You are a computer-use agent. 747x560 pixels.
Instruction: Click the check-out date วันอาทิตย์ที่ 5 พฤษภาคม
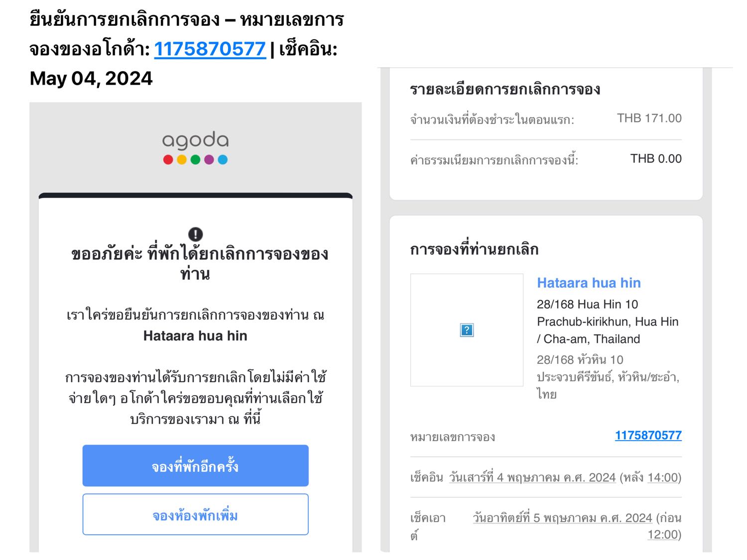562,518
